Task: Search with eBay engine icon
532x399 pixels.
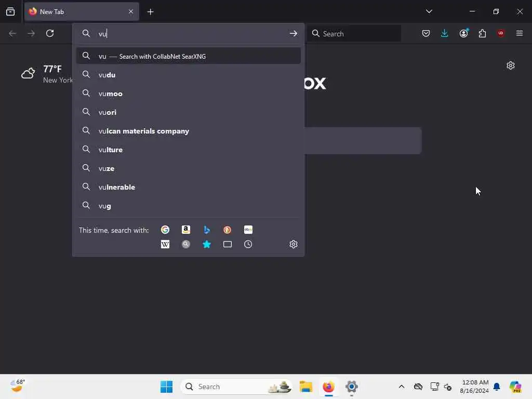Action: point(248,230)
